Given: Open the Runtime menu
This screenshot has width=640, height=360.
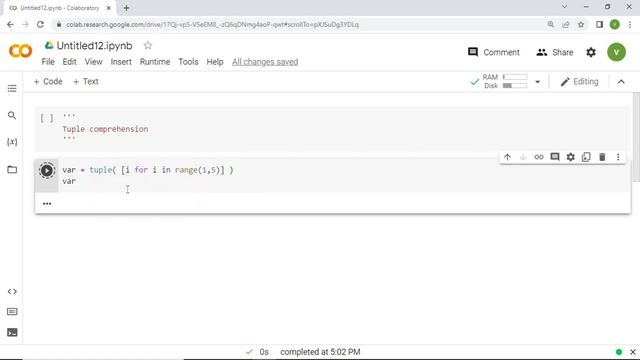Looking at the screenshot, I should pyautogui.click(x=155, y=62).
